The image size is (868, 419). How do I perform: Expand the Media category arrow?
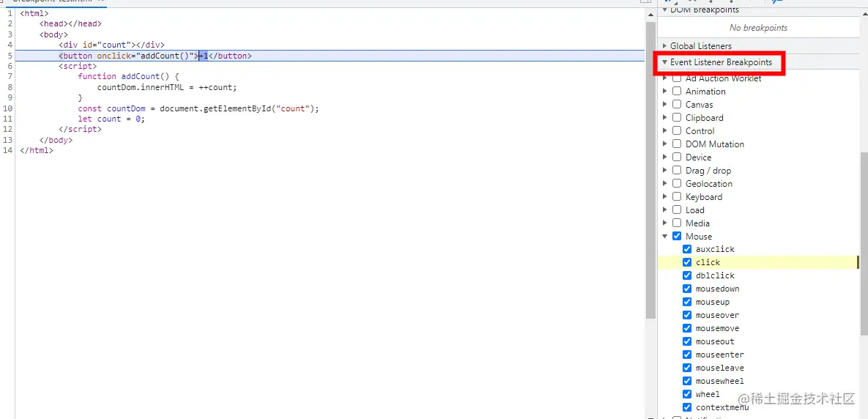tap(665, 223)
